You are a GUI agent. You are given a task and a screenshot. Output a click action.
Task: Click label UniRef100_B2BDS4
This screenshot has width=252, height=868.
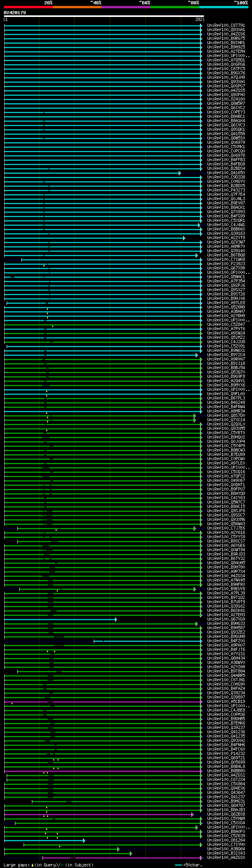(226, 169)
